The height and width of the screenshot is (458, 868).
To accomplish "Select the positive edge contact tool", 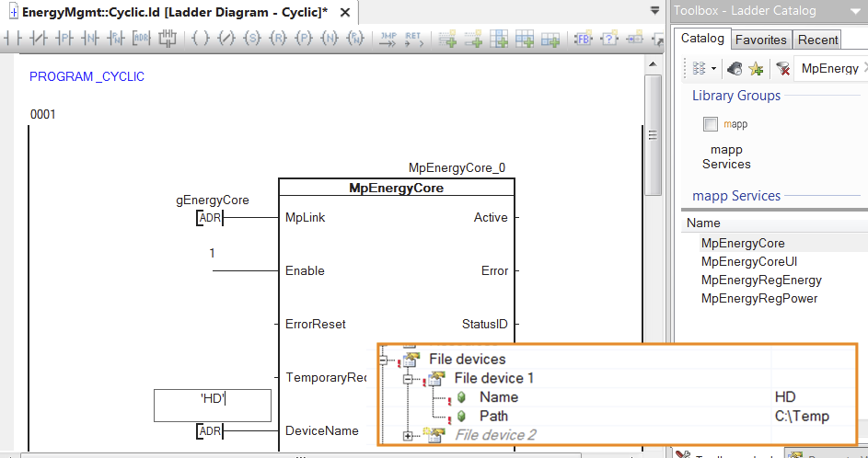I will [64, 39].
